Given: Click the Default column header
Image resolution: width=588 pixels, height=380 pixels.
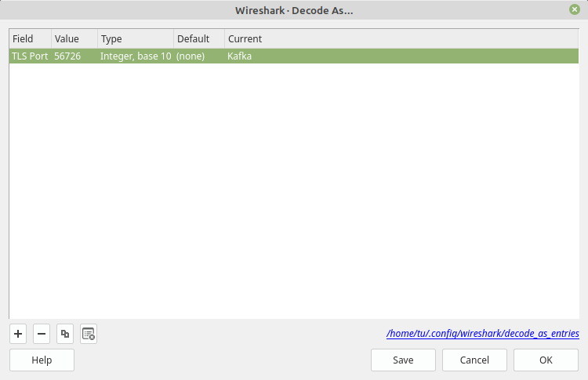Looking at the screenshot, I should (198, 38).
